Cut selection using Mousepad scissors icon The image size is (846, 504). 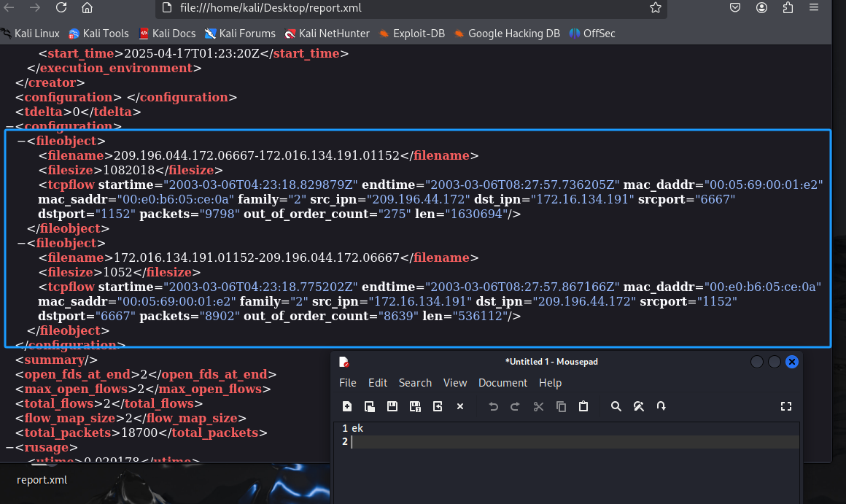point(538,406)
